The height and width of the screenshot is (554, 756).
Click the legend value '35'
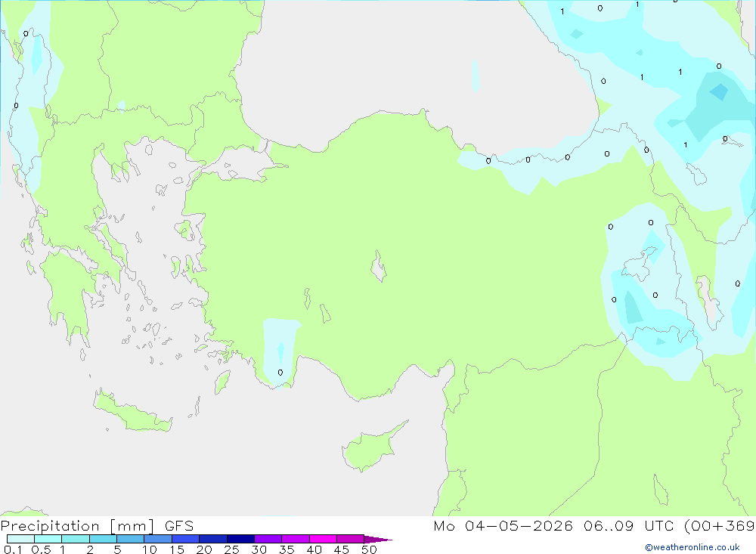click(287, 549)
